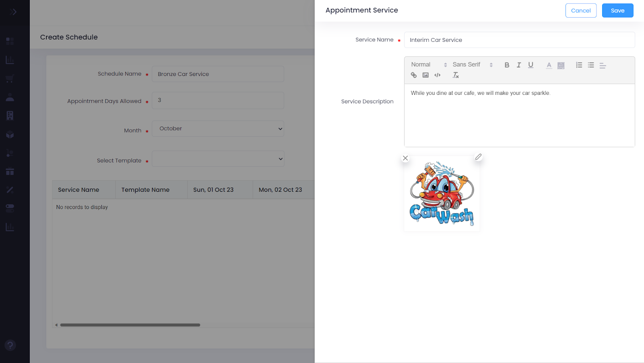Apply numbered list formatting

click(579, 65)
